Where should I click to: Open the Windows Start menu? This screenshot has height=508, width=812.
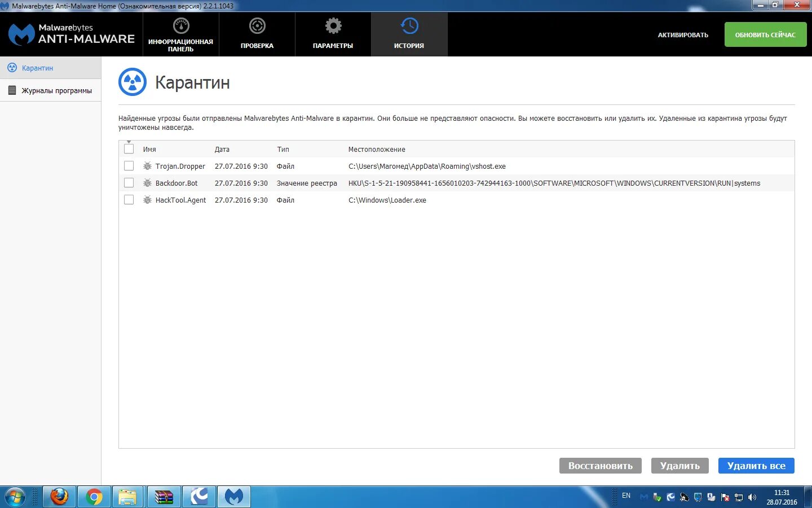(15, 497)
